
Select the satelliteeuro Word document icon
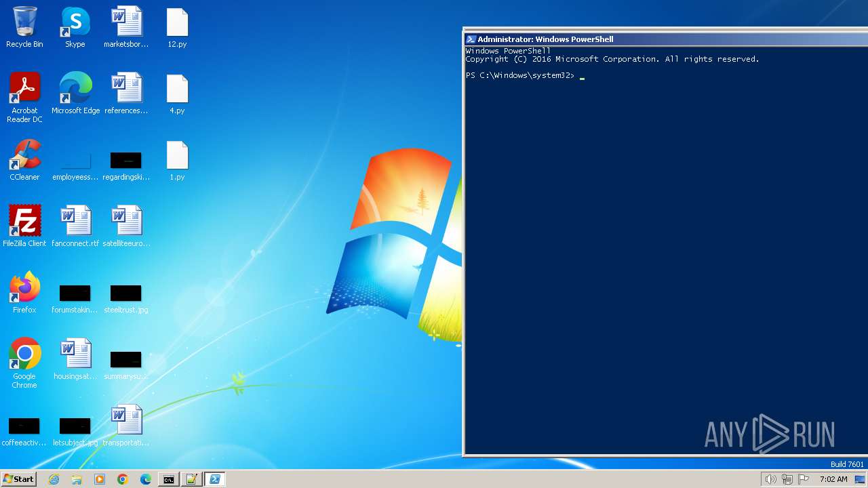(x=126, y=227)
